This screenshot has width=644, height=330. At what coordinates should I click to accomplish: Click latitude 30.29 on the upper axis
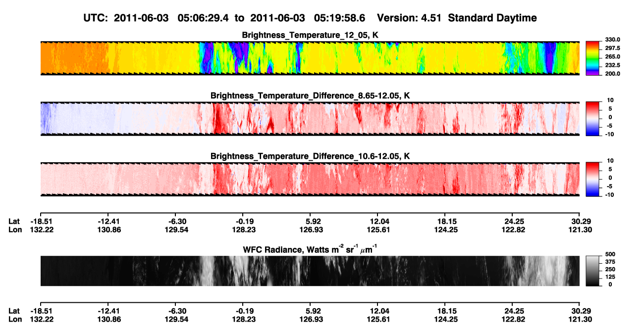580,221
